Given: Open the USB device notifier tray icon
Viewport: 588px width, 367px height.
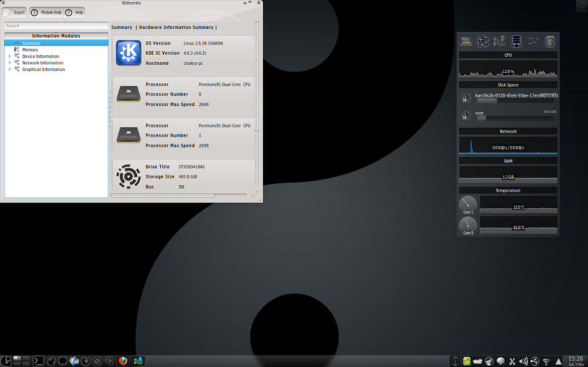Looking at the screenshot, I should (x=535, y=361).
